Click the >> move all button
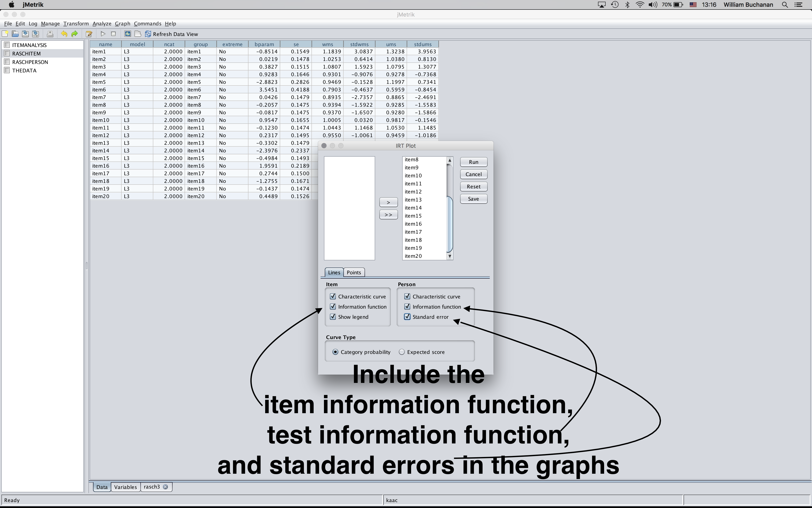812x508 pixels. (388, 215)
